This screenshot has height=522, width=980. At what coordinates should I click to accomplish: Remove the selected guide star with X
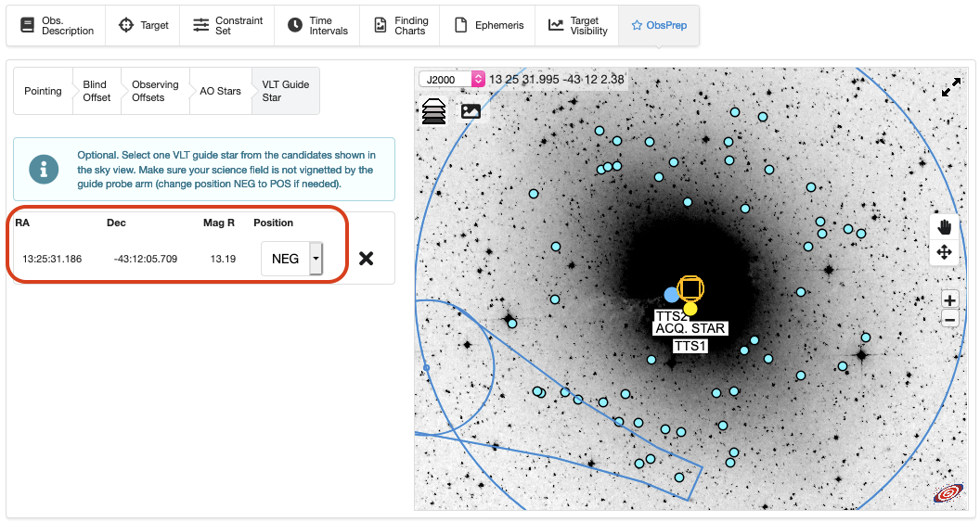(367, 259)
